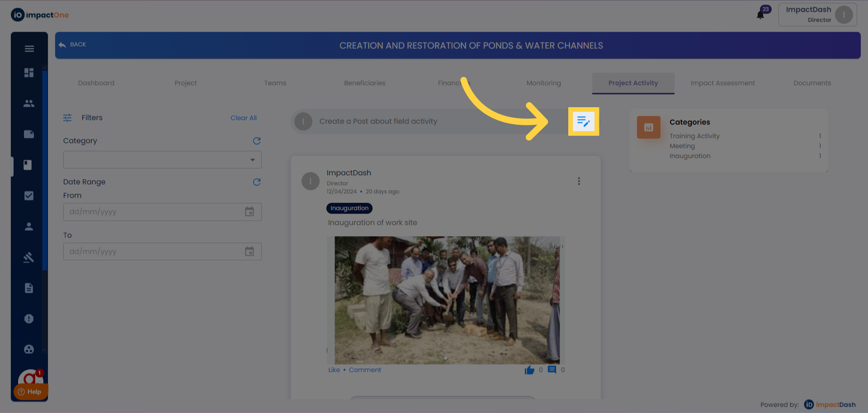This screenshot has height=413, width=868.
Task: Open the post's three-dot options menu
Action: (579, 181)
